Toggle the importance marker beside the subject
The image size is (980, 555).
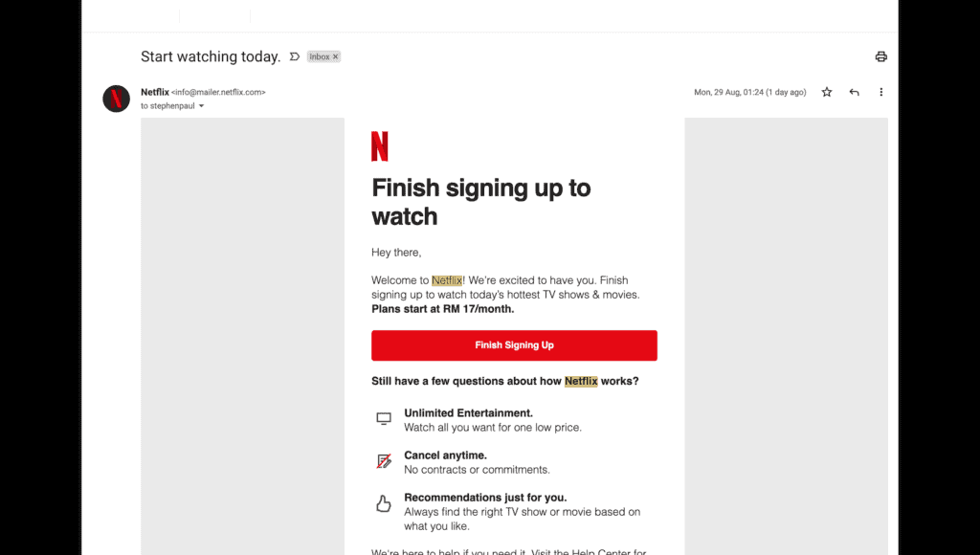(x=295, y=56)
